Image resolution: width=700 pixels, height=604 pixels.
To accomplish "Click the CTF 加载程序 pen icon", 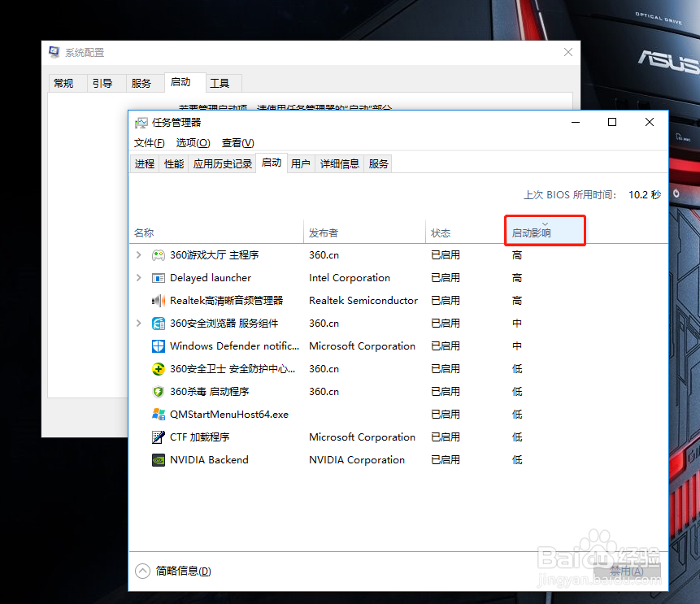I will [158, 437].
